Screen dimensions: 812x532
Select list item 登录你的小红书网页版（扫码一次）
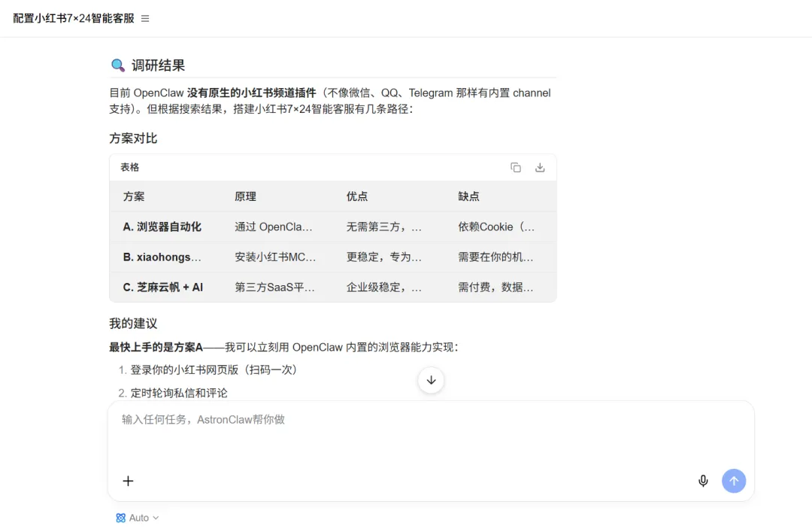(x=214, y=369)
